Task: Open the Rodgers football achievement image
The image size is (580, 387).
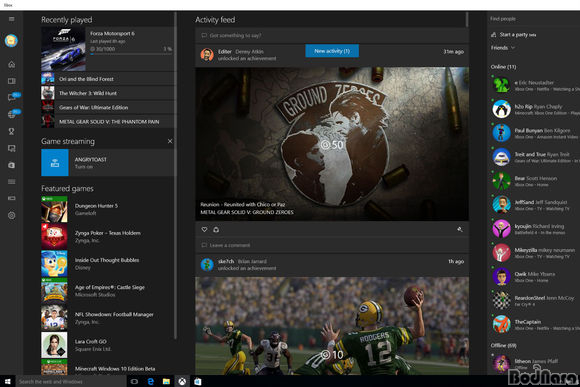Action: pyautogui.click(x=332, y=326)
